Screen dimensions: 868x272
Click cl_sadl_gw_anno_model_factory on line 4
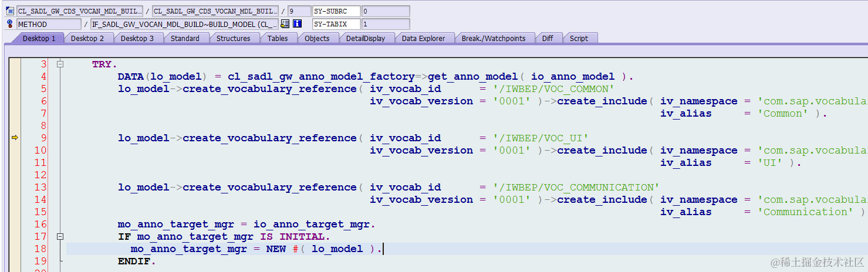pyautogui.click(x=322, y=77)
